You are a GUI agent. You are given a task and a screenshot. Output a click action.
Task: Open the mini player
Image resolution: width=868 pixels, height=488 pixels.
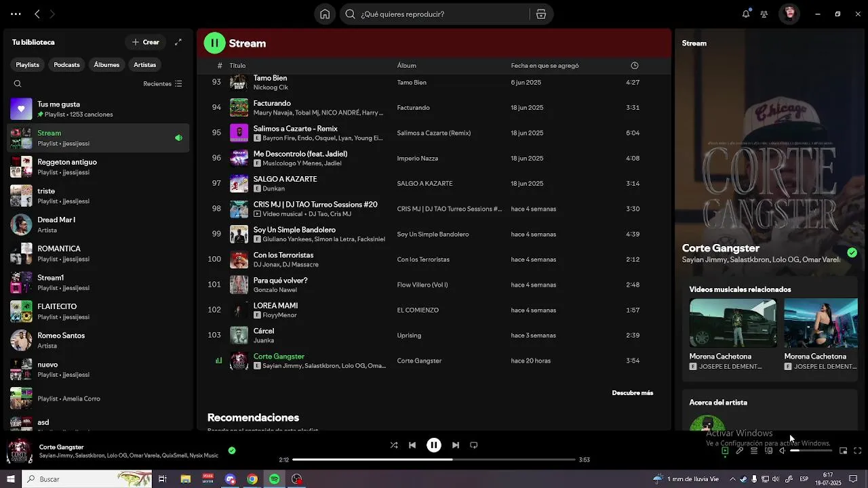pos(844,451)
